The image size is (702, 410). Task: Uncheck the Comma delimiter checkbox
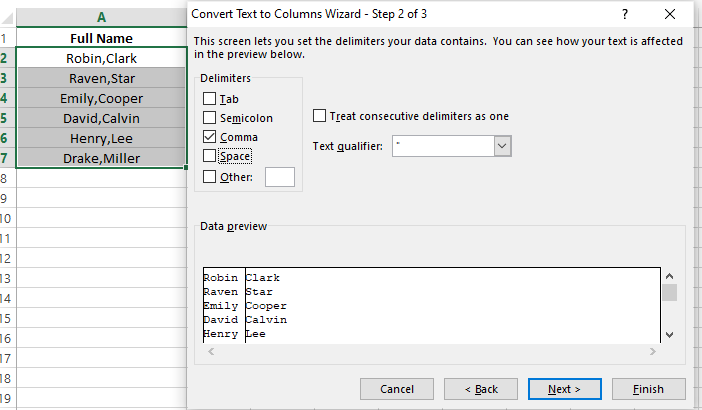(x=209, y=137)
